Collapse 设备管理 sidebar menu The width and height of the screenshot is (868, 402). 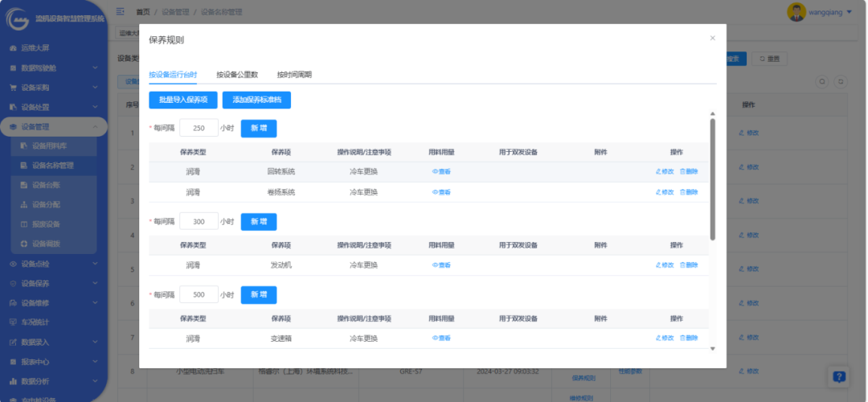pos(53,126)
